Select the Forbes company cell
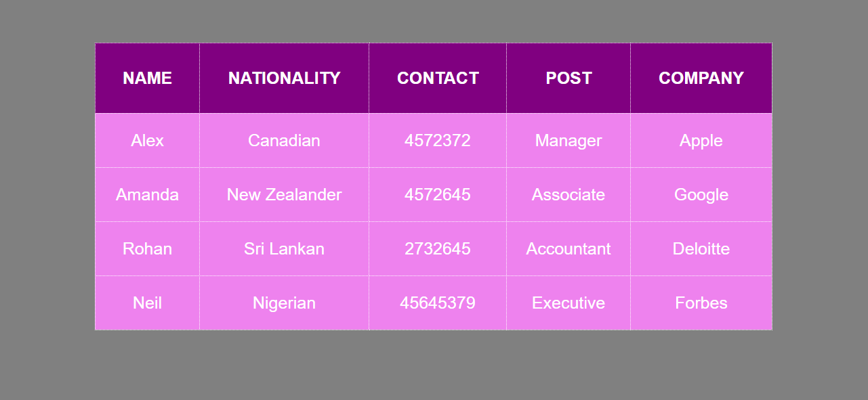The height and width of the screenshot is (400, 868). pyautogui.click(x=701, y=303)
